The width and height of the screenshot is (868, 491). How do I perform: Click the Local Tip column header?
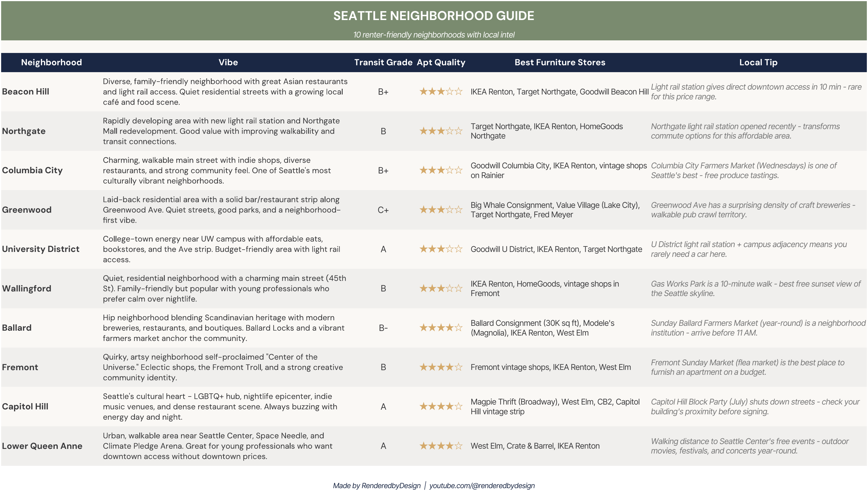coord(758,62)
